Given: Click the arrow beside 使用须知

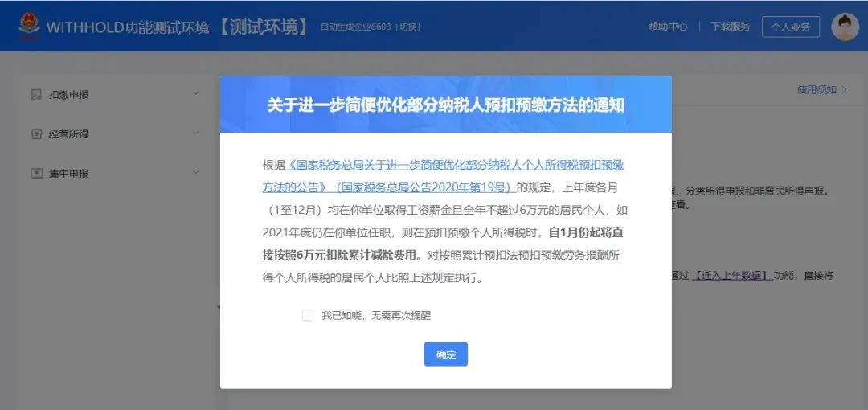Looking at the screenshot, I should [x=845, y=90].
